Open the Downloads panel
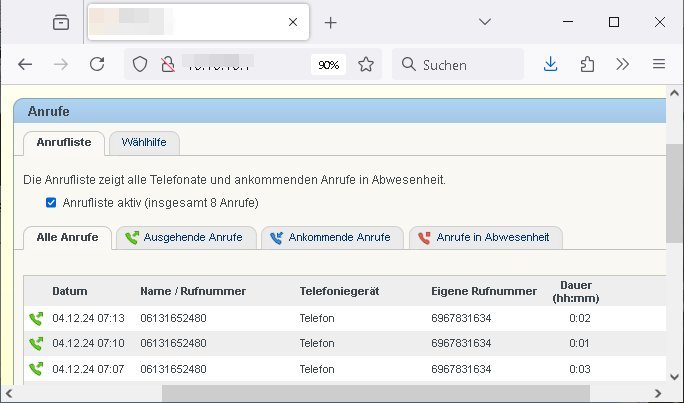The width and height of the screenshot is (684, 403). [x=550, y=64]
